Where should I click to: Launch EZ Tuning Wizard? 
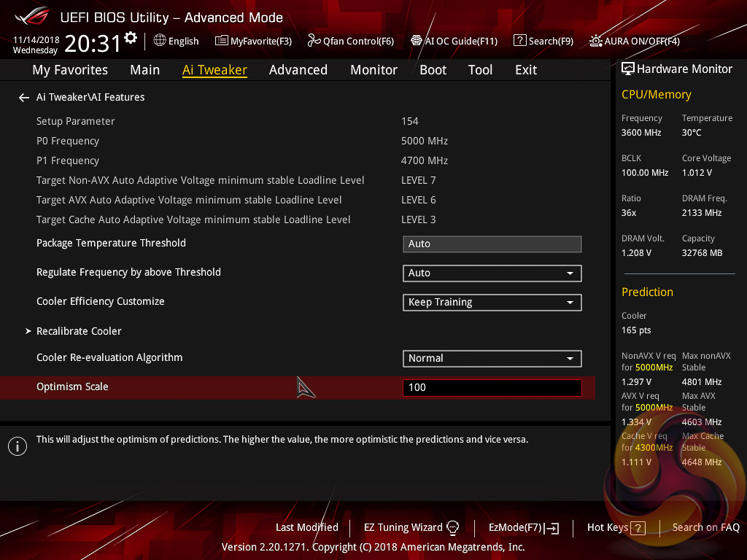(x=411, y=527)
